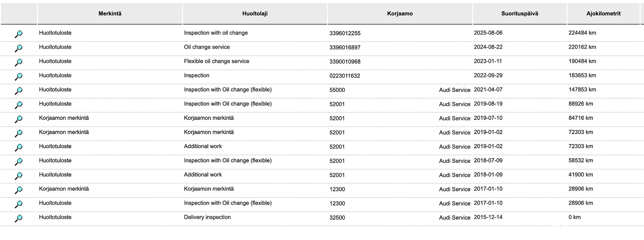Sort table by Suorituspäivä column
The image size is (644, 240).
click(x=519, y=14)
